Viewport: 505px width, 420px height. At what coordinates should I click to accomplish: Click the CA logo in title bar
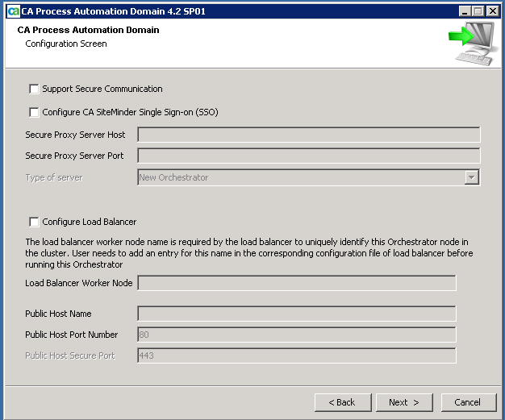point(12,10)
